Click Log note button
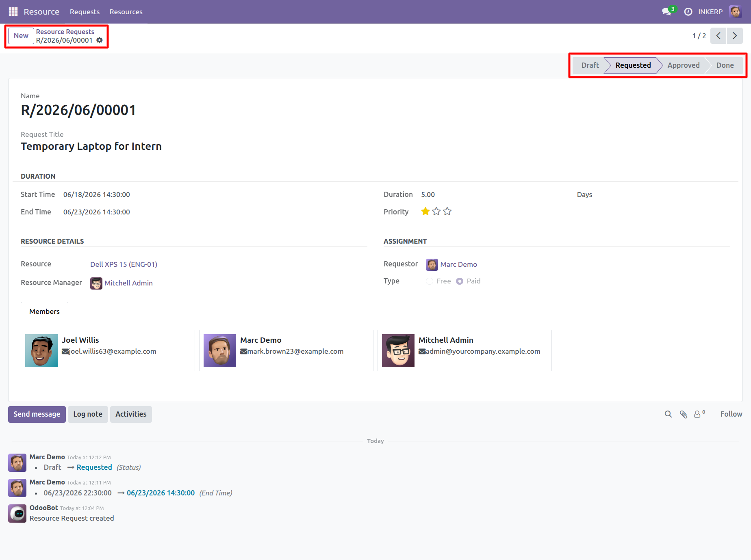Viewport: 751px width, 560px height. (88, 414)
